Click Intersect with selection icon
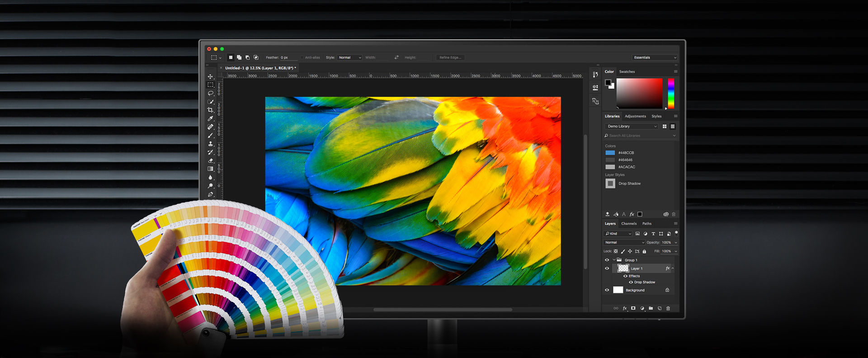The width and height of the screenshot is (868, 358). tap(256, 57)
